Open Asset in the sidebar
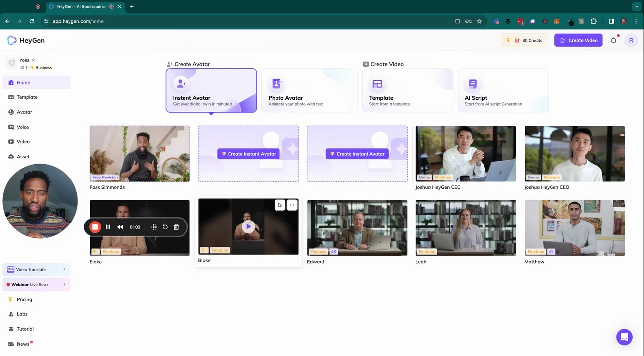 [x=37, y=157]
